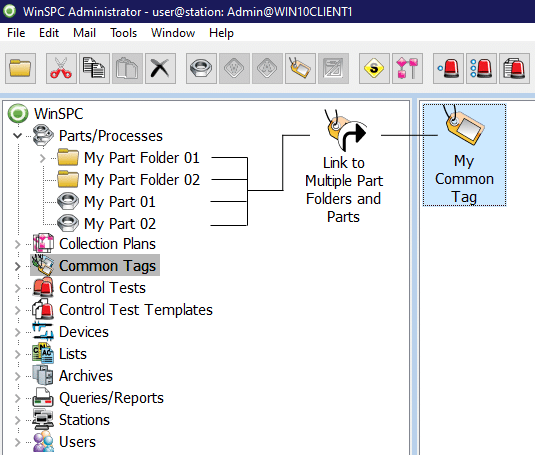
Task: Select My Part 02 in tree
Action: 120,224
